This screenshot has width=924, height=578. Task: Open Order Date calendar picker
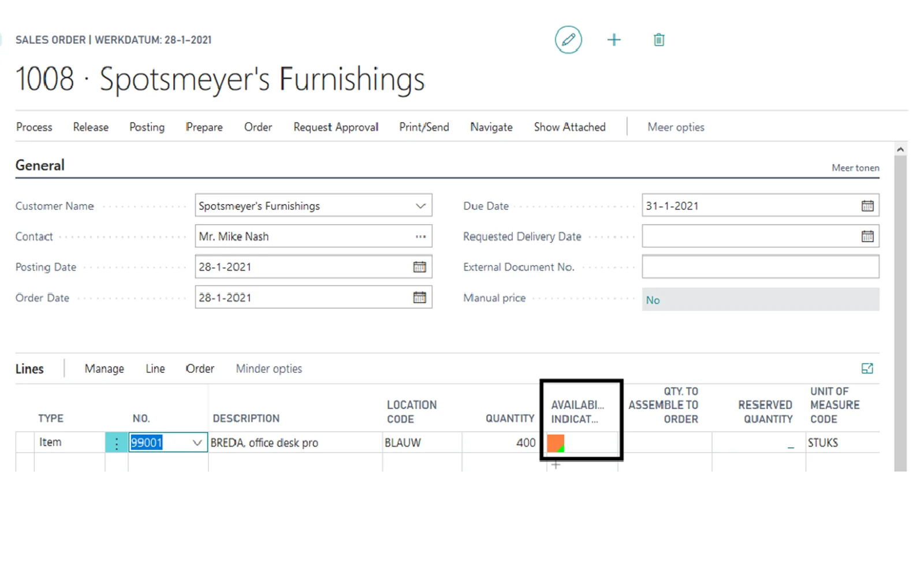click(x=420, y=298)
